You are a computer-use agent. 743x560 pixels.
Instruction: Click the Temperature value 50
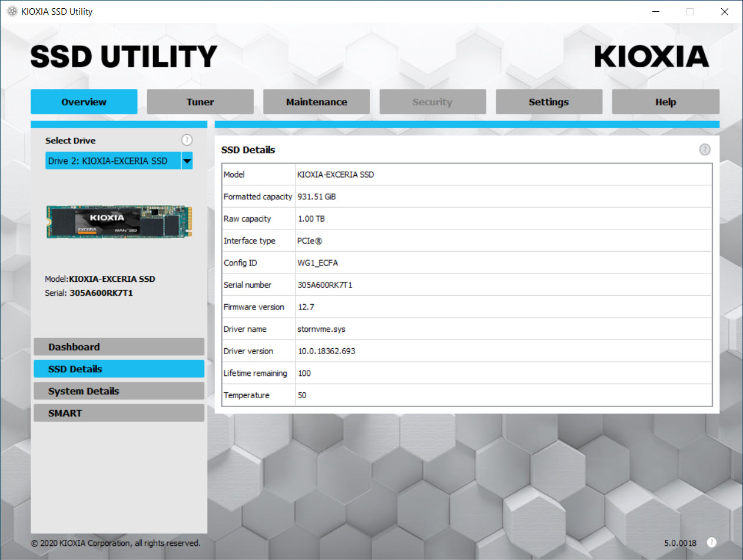(302, 395)
